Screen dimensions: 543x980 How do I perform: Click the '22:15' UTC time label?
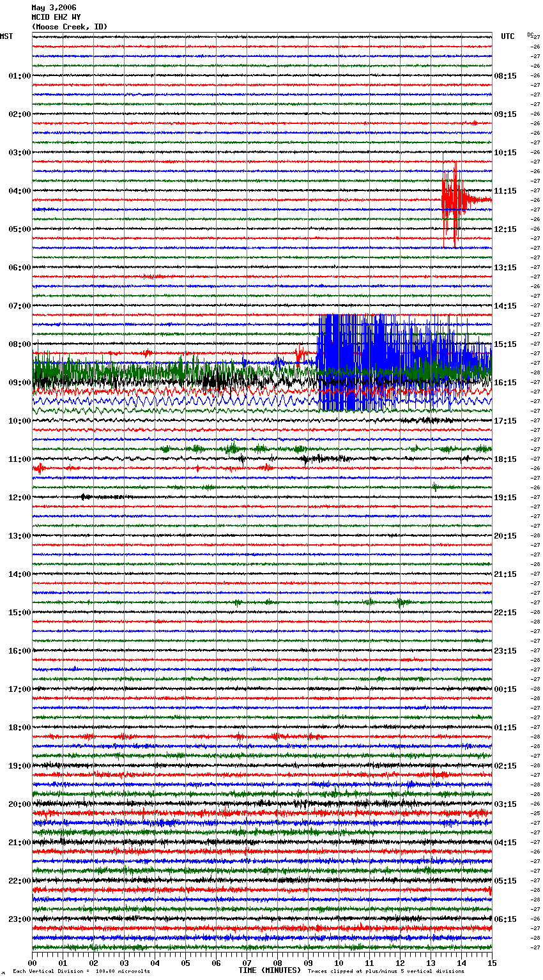pyautogui.click(x=505, y=613)
